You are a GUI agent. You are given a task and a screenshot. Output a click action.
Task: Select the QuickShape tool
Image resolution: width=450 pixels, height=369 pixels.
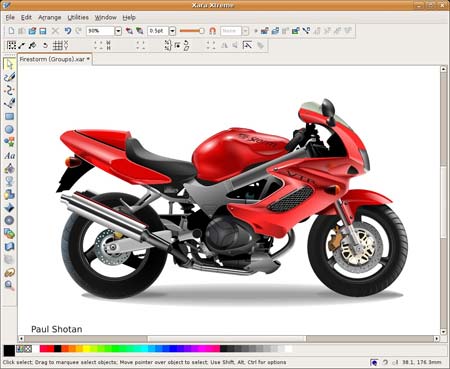click(9, 142)
